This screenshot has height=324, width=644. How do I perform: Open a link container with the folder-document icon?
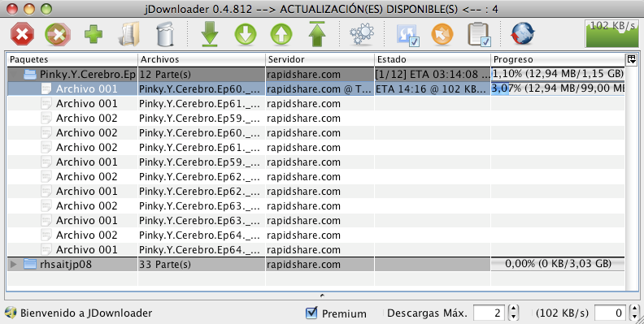(x=129, y=34)
